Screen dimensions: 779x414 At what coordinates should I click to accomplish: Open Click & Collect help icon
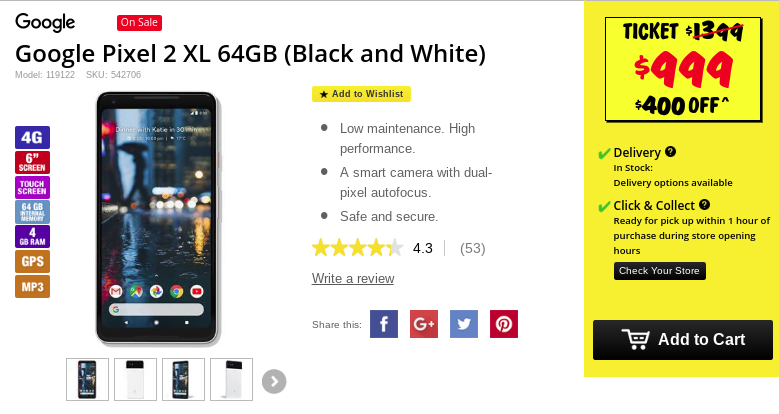pyautogui.click(x=704, y=204)
